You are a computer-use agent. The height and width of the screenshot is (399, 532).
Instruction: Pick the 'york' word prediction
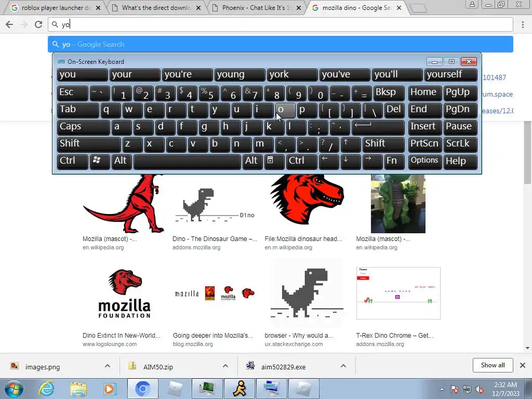(292, 75)
